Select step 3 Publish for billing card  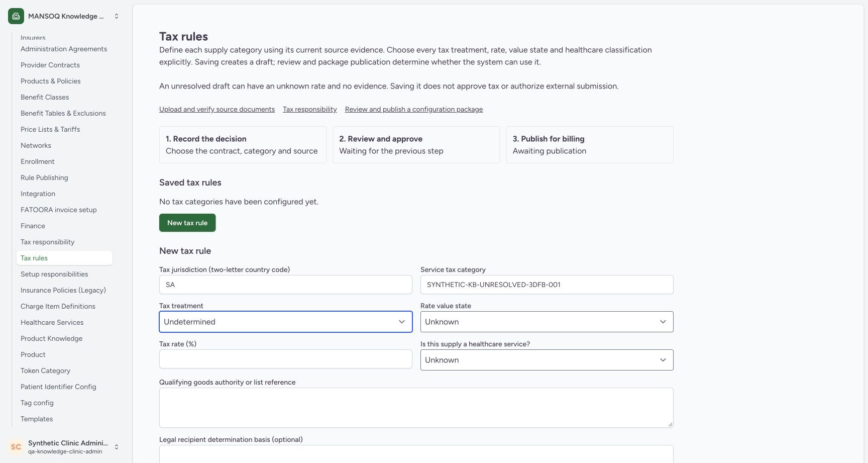(590, 145)
